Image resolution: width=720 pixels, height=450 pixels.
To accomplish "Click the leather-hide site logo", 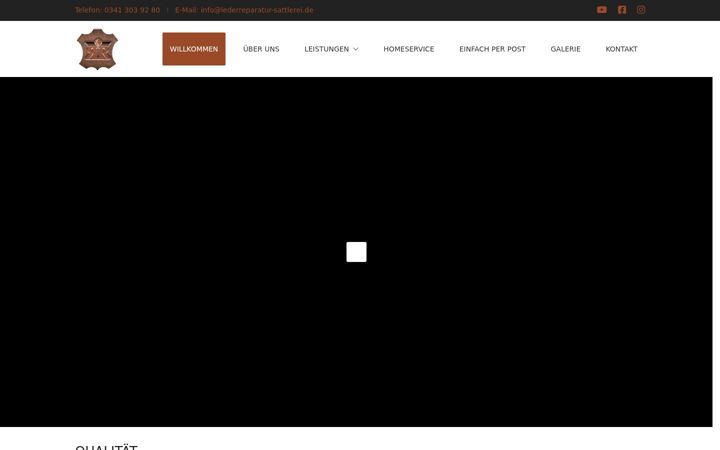I will (97, 49).
